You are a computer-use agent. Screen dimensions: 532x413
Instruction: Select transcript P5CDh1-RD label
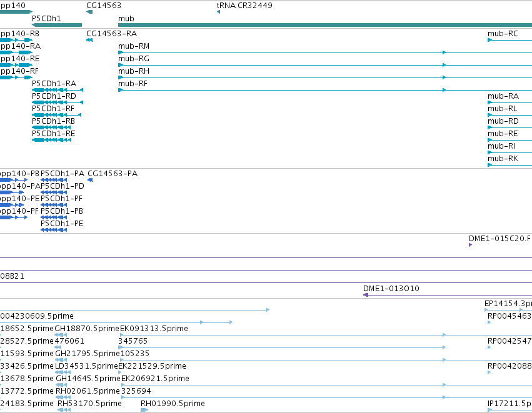(x=54, y=96)
